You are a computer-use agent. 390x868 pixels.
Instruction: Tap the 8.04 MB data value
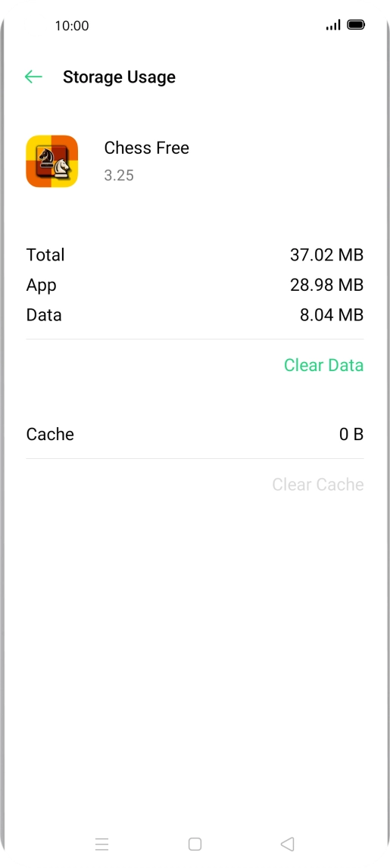click(x=332, y=315)
